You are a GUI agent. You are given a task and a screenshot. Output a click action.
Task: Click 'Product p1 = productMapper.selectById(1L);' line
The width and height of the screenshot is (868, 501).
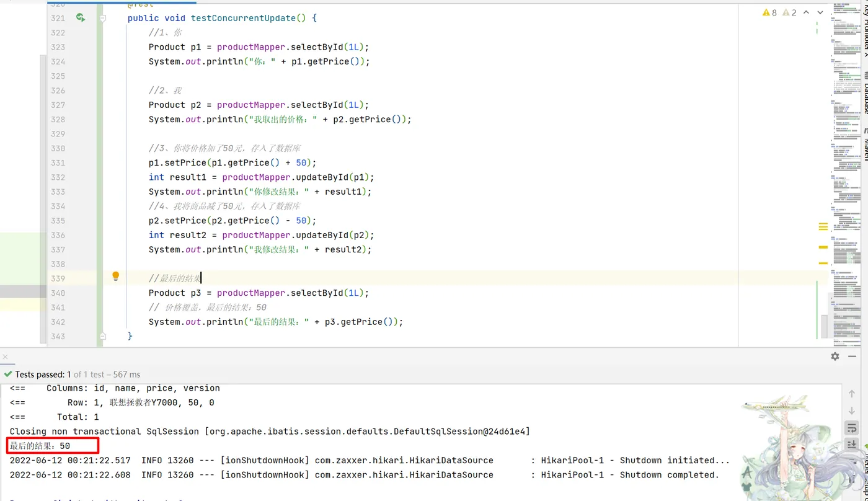pos(259,47)
